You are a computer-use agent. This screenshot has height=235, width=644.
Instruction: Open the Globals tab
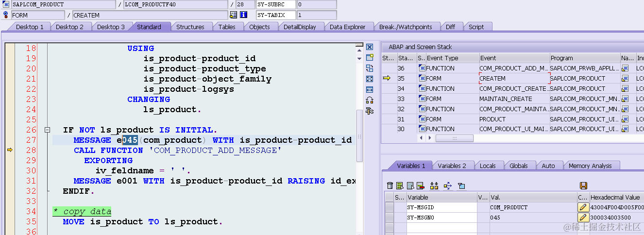[518, 166]
